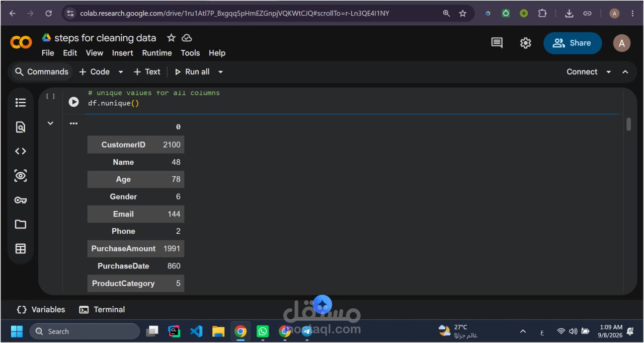Open the Table of contents sidebar icon
The width and height of the screenshot is (644, 343).
click(x=20, y=103)
